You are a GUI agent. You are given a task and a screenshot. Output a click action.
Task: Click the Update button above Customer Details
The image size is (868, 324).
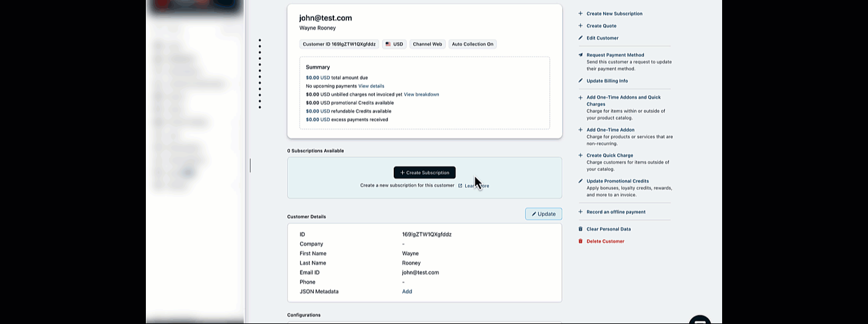pos(543,214)
